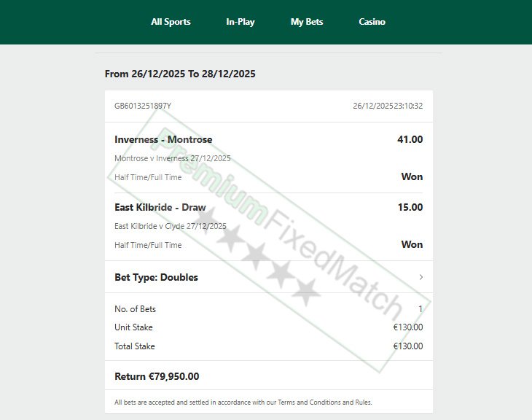Click the Bet Type: Doubles row
This screenshot has width=532, height=420.
click(269, 277)
